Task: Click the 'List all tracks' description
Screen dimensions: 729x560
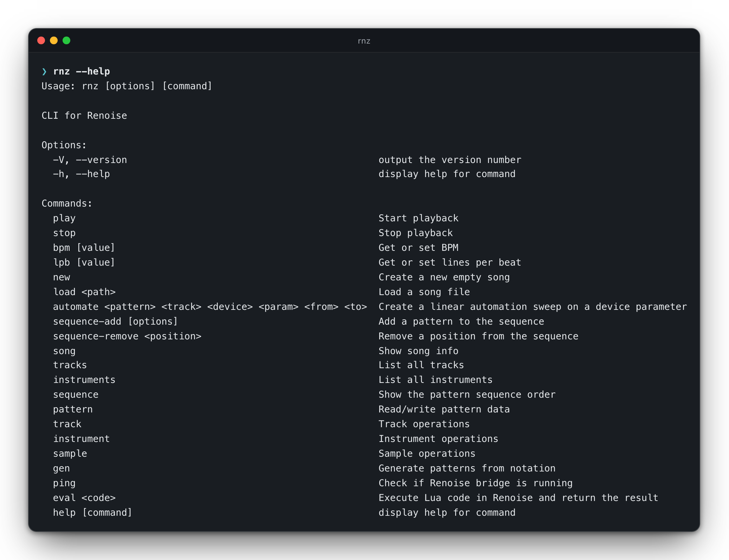Action: click(421, 365)
